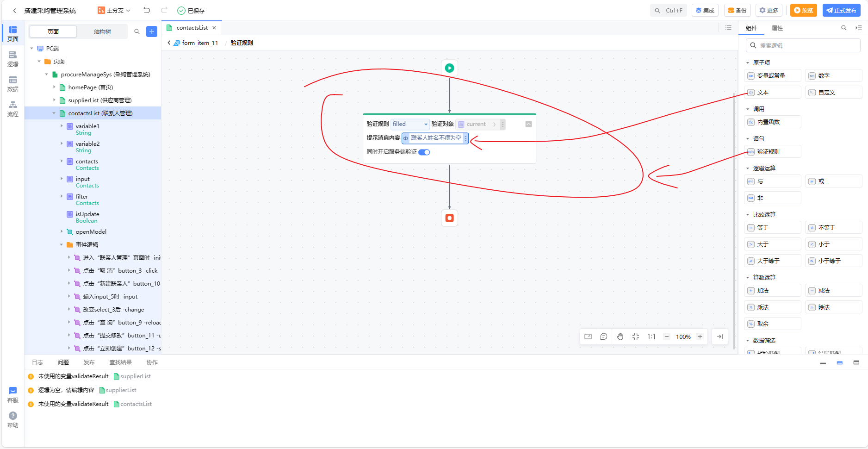Select the 变量或常量 component
The height and width of the screenshot is (449, 868).
click(x=773, y=76)
